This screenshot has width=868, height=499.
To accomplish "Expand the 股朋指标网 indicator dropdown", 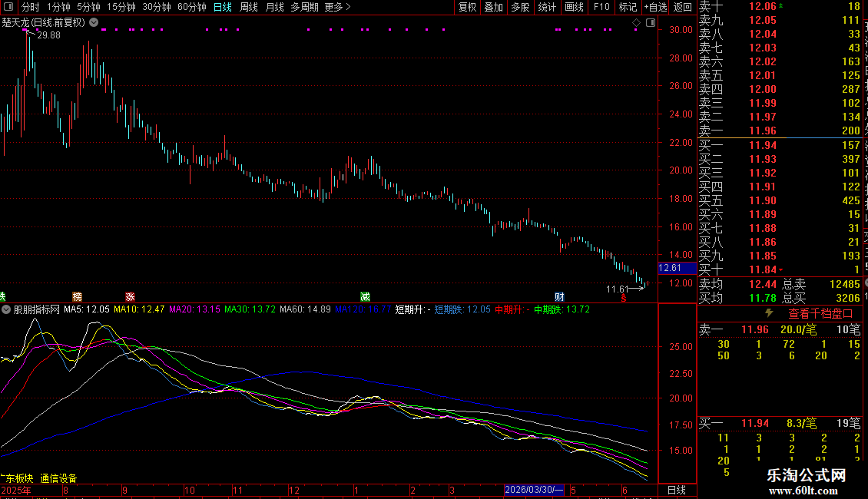I will (x=6, y=310).
